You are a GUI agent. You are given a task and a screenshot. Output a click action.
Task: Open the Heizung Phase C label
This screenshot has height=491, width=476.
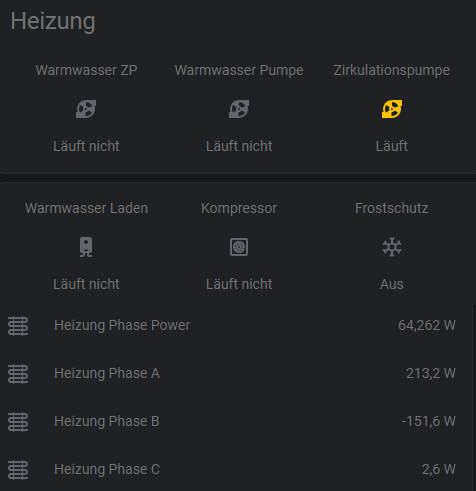pos(107,469)
